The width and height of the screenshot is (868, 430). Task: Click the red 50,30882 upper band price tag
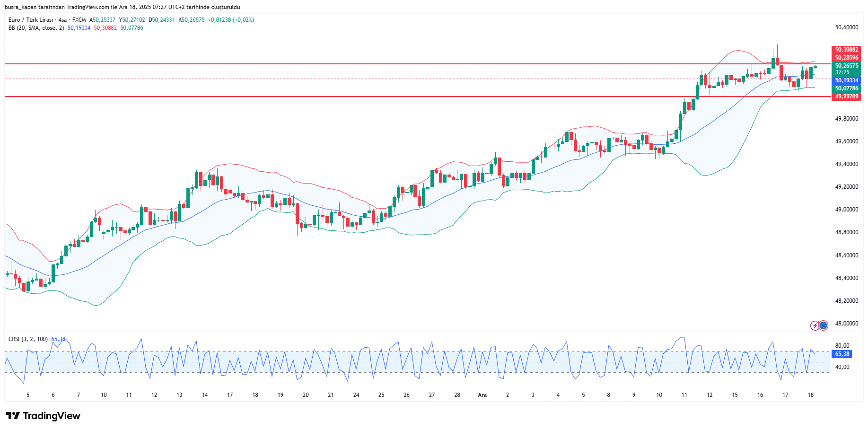pyautogui.click(x=846, y=50)
